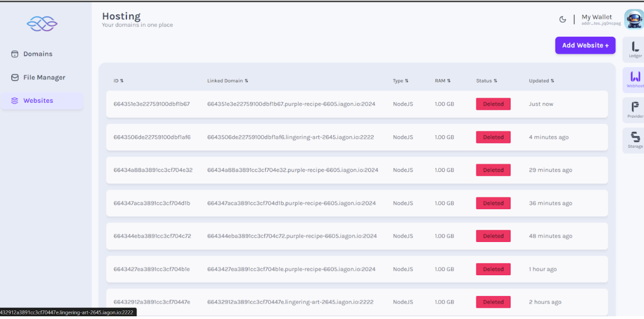
Task: Open the Provider app icon
Action: [x=635, y=110]
